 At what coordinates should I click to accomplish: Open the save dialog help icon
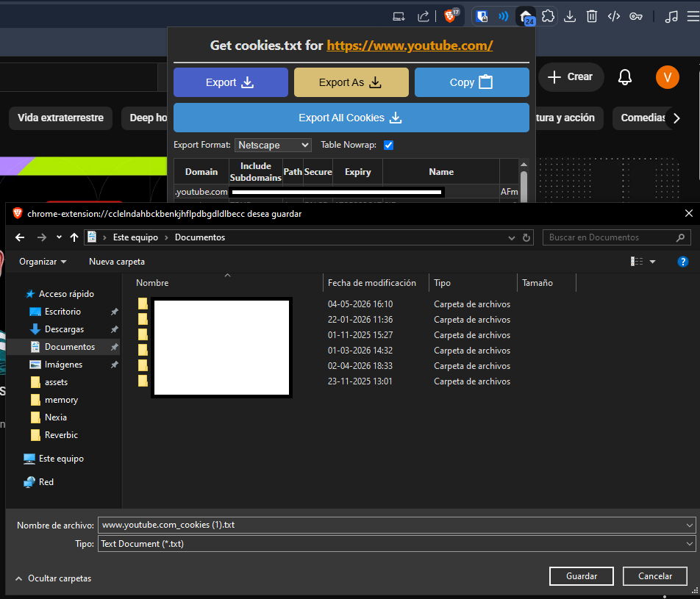coord(682,262)
